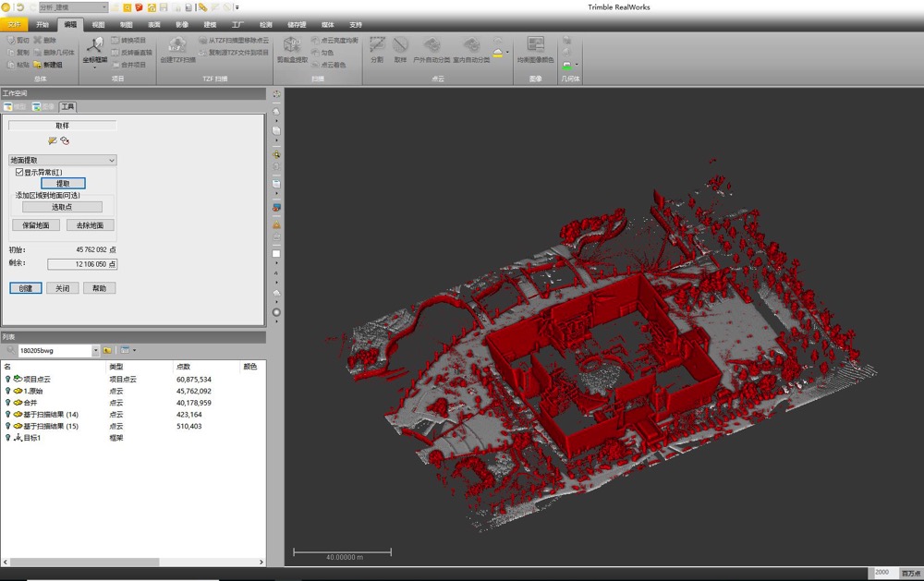Open the point cloud dropdown arrow in 点云 group
Image resolution: width=924 pixels, height=581 pixels.
tap(507, 52)
